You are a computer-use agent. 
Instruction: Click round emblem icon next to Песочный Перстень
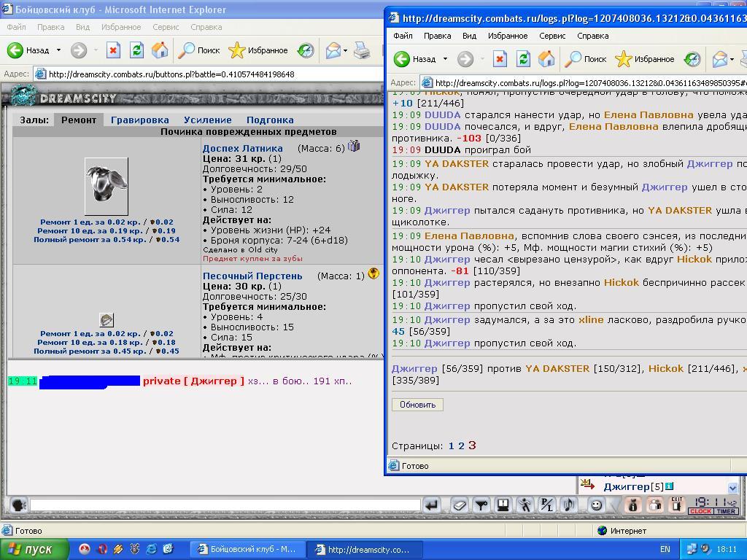[x=373, y=273]
